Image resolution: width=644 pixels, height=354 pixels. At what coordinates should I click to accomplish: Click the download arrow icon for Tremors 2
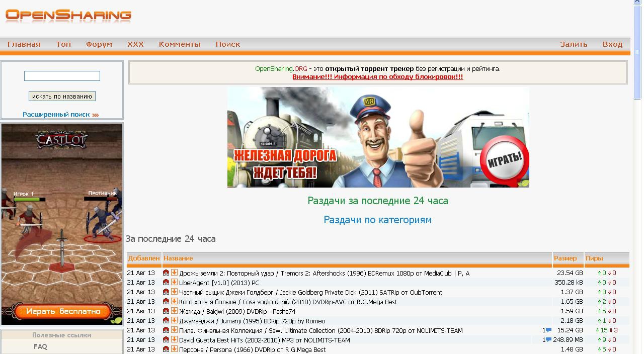pyautogui.click(x=174, y=273)
